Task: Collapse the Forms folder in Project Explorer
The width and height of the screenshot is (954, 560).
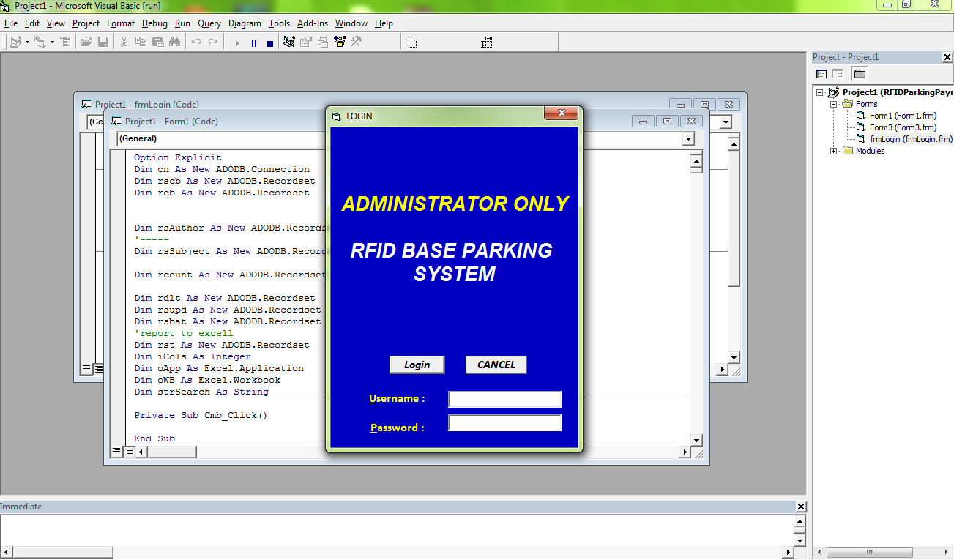Action: tap(833, 104)
